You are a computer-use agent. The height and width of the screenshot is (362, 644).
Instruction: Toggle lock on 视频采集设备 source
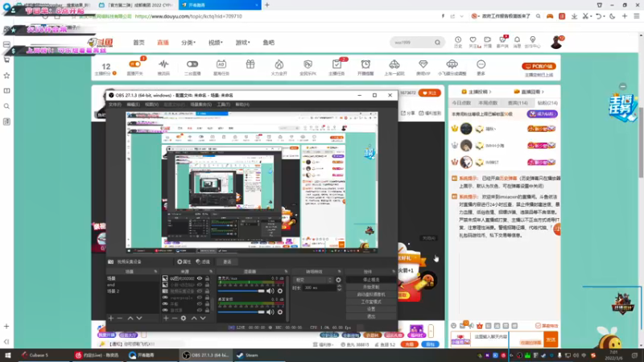point(207,291)
